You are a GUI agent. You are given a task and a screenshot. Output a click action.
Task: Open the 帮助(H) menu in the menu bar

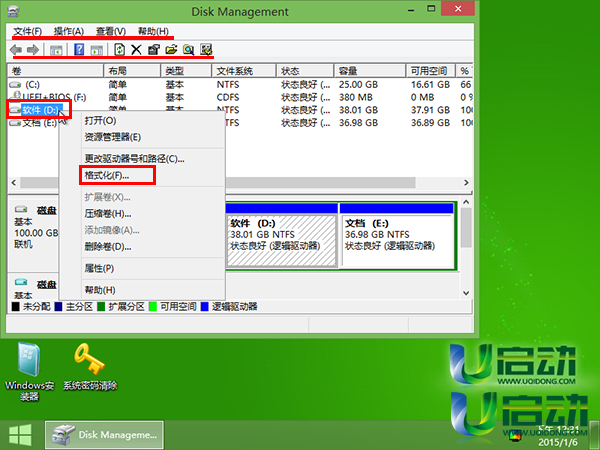click(x=153, y=31)
